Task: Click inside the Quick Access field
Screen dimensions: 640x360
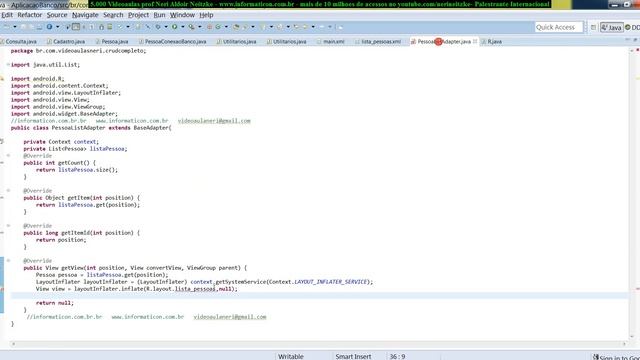Action: point(558,27)
